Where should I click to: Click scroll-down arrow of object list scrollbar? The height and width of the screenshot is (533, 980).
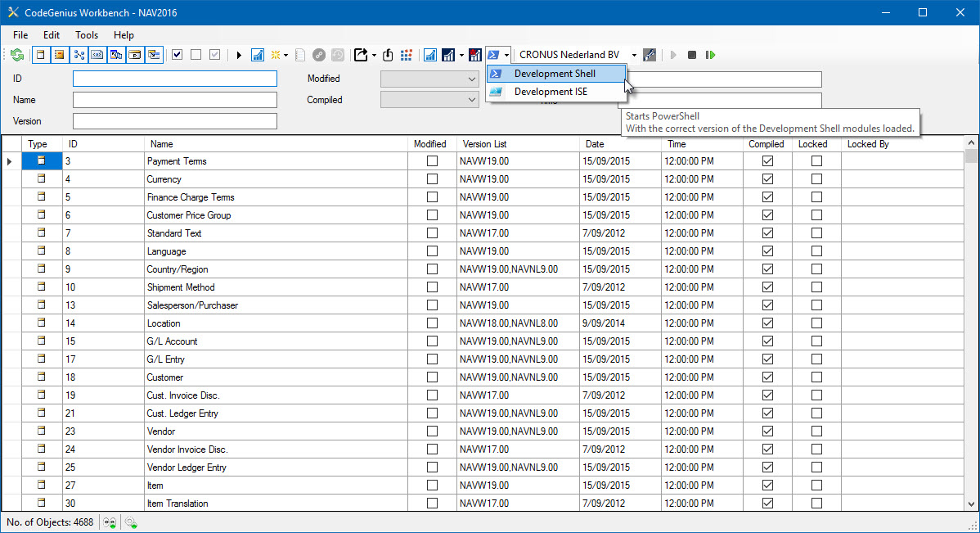971,504
